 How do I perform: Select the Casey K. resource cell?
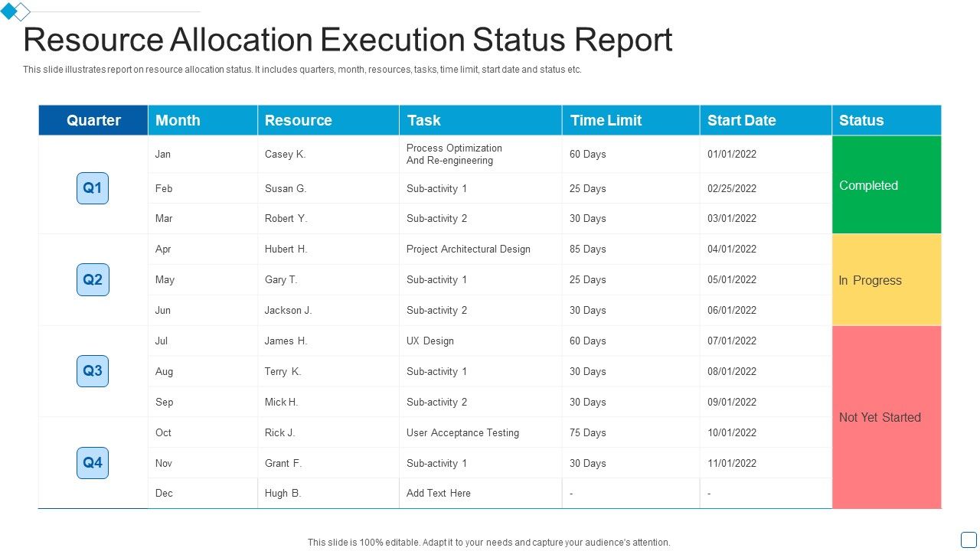[286, 154]
